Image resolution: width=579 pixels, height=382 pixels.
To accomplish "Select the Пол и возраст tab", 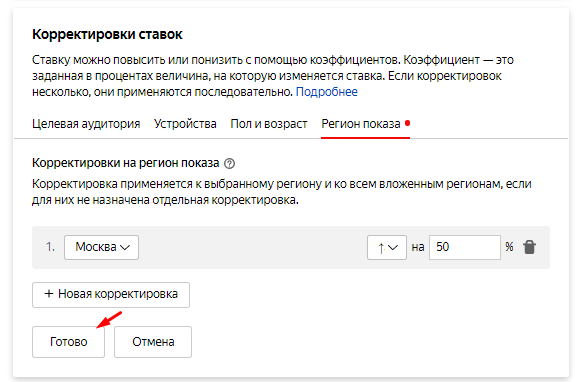I will 269,124.
